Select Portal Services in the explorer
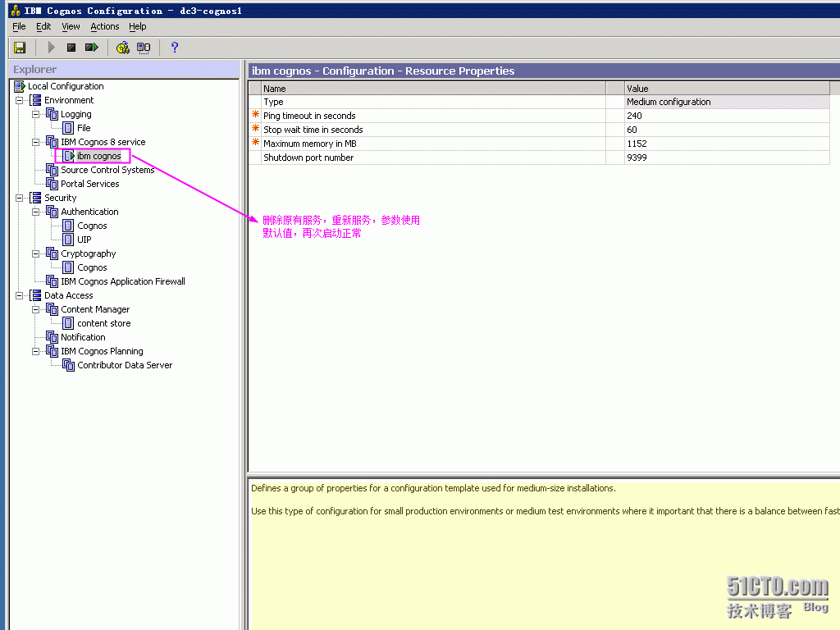 90,184
